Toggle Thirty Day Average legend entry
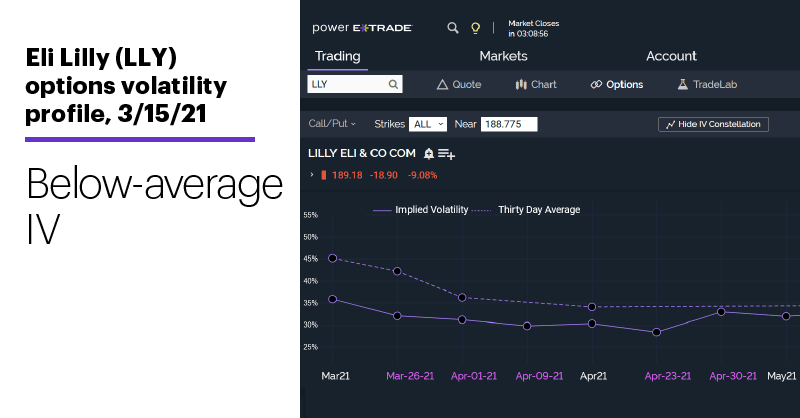 526,210
